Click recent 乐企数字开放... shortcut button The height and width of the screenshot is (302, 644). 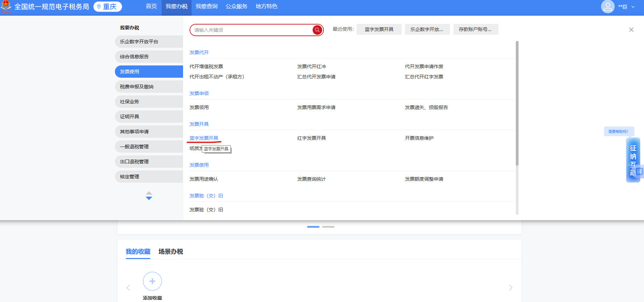click(427, 29)
